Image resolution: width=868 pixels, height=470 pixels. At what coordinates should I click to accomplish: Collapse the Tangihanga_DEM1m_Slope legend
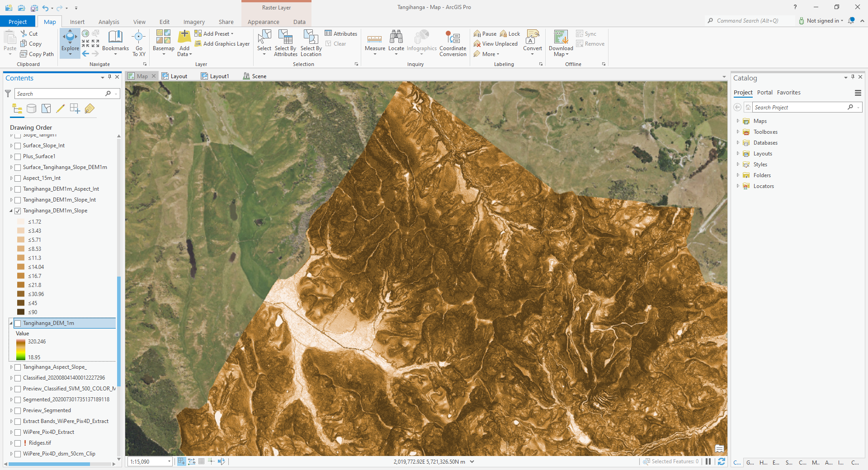(x=11, y=211)
